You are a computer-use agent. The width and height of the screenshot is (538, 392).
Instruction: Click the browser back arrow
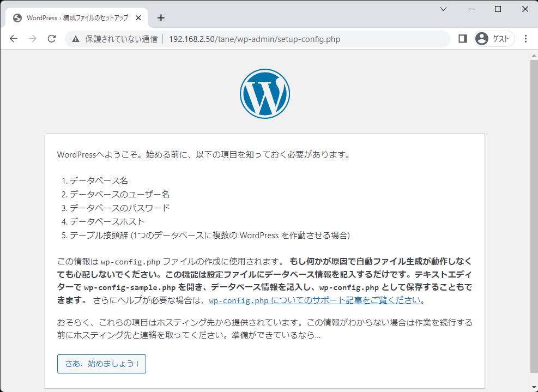click(14, 39)
